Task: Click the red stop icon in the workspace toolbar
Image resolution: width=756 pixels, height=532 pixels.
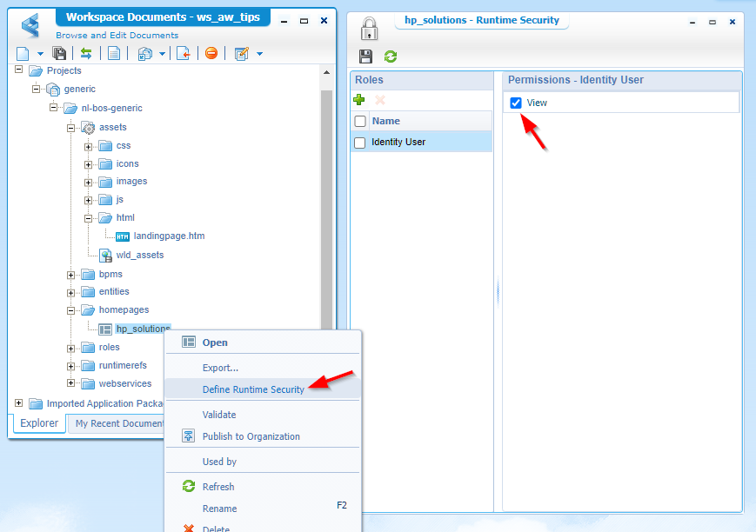Action: 211,54
